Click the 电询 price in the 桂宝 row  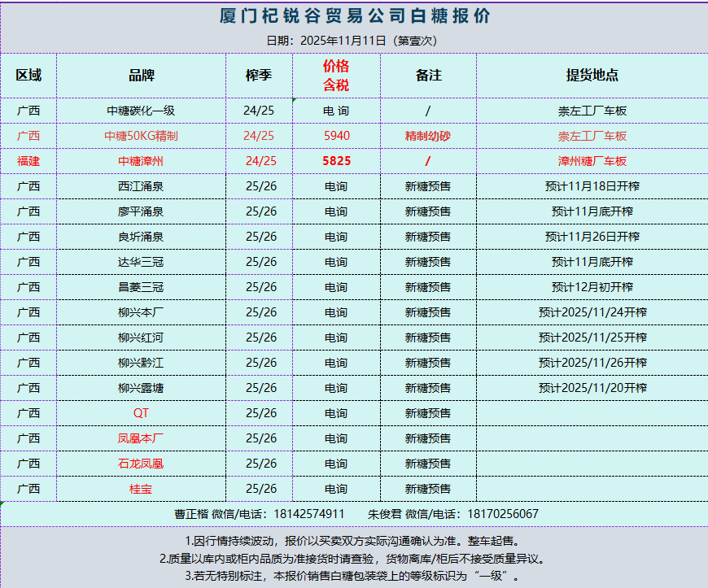(x=336, y=490)
